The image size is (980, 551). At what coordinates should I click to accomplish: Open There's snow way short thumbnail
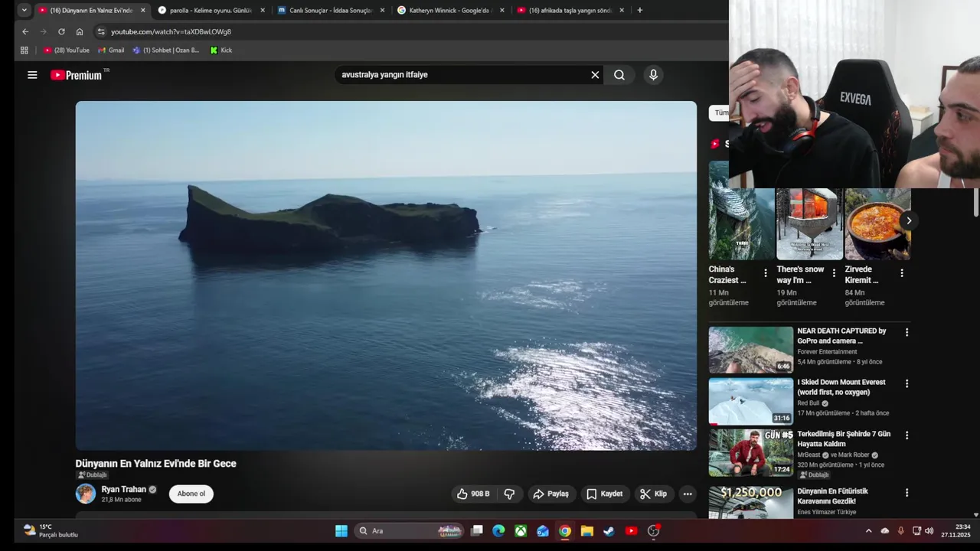point(809,223)
